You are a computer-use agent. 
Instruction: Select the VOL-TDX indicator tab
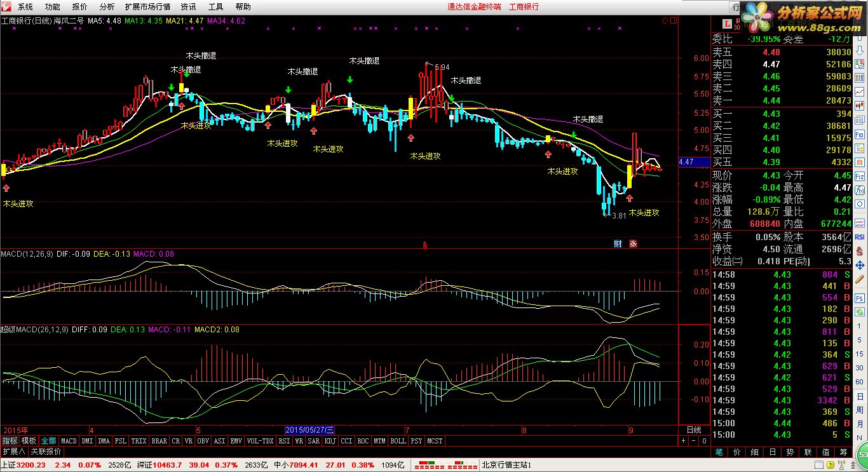[x=260, y=440]
